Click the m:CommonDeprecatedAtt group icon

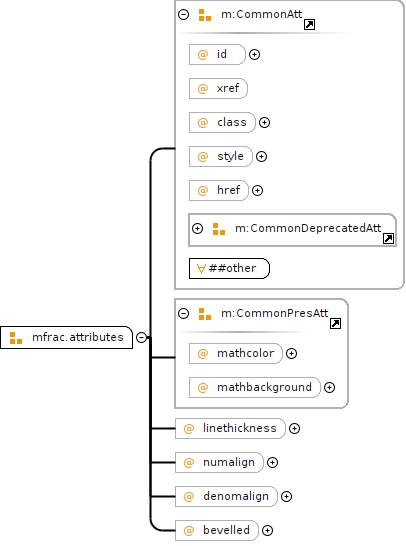coord(219,229)
